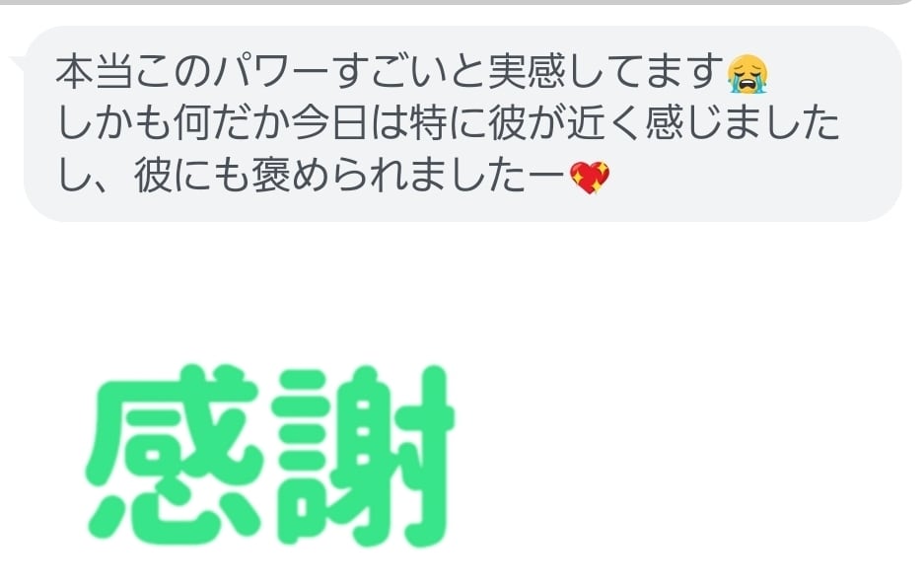Viewport: 924px width, 587px height.
Task: Click the second line starting with しかも何だか
Action: [448, 123]
